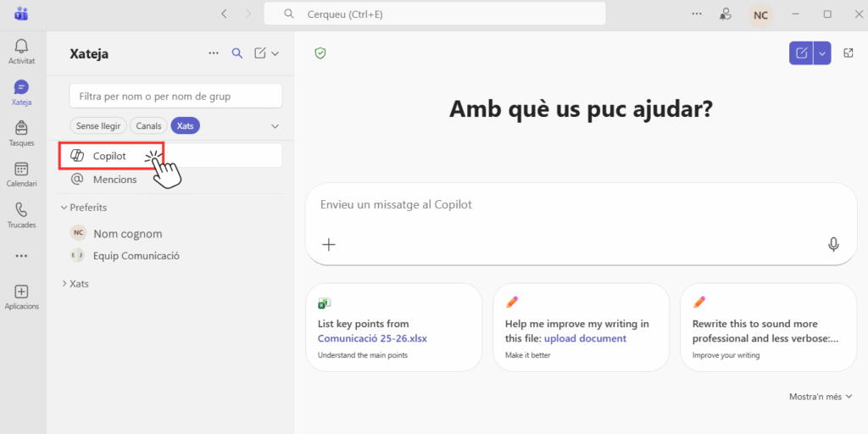The height and width of the screenshot is (434, 868).
Task: Toggle the Sense llegir filter
Action: point(98,125)
